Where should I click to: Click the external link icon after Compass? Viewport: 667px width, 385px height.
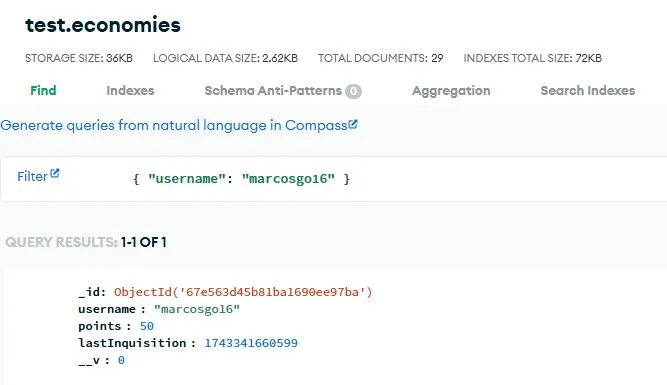(x=353, y=124)
